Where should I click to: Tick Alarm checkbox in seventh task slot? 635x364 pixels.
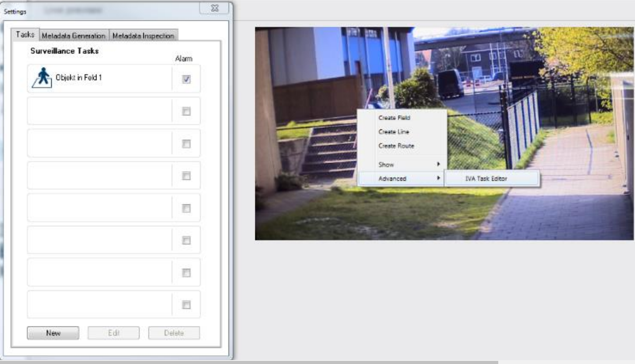point(186,272)
